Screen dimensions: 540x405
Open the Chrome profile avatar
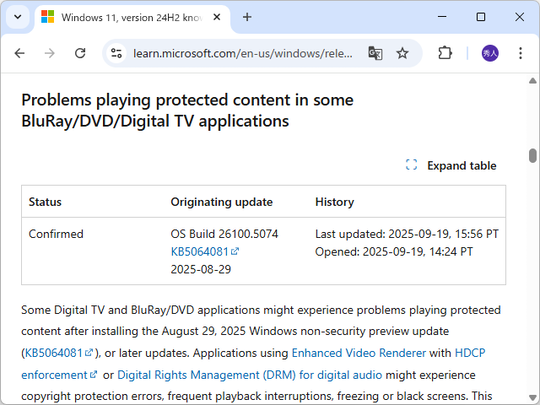point(490,53)
